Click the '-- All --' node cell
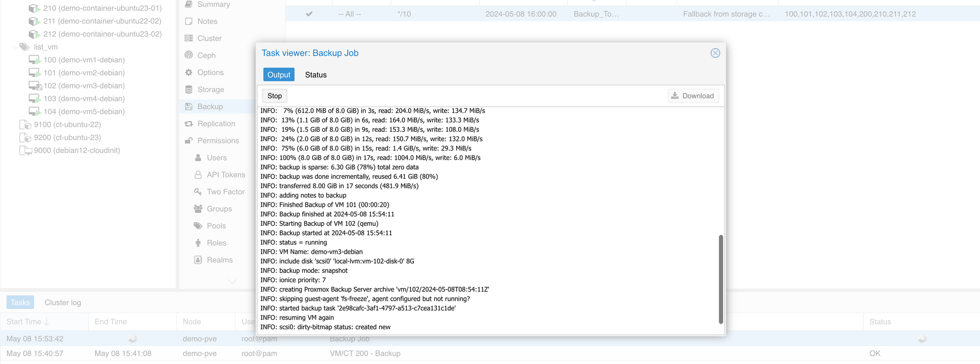This screenshot has height=364, width=980. click(x=349, y=14)
